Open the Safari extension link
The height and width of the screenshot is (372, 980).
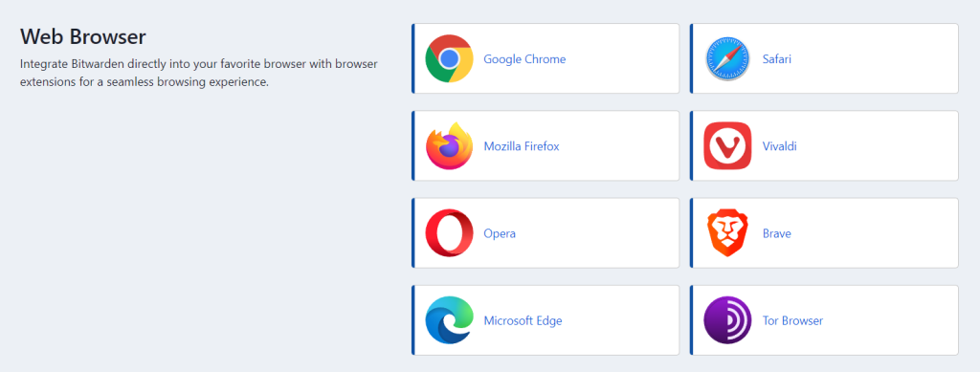(777, 59)
